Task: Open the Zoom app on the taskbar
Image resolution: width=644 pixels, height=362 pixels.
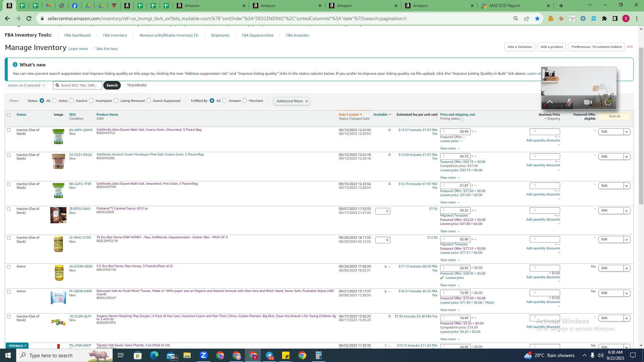Action: pos(203,355)
